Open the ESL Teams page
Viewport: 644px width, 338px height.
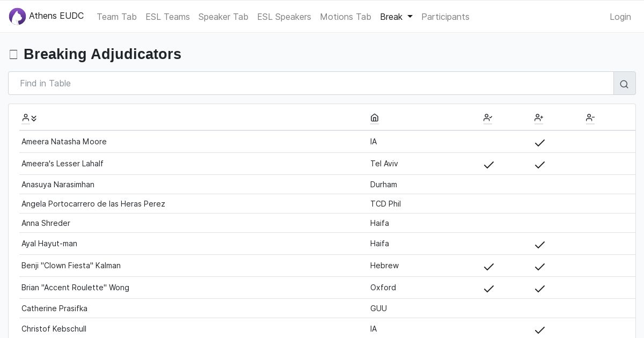click(167, 17)
